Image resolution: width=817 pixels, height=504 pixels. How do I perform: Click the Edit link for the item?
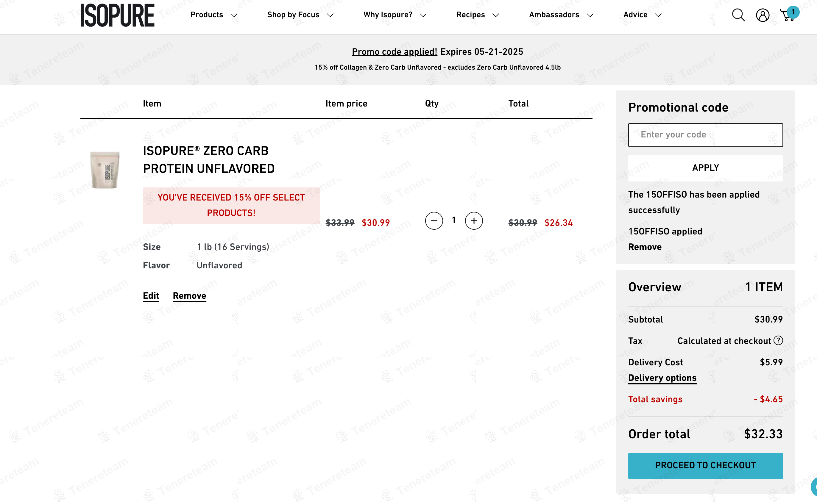pyautogui.click(x=151, y=296)
